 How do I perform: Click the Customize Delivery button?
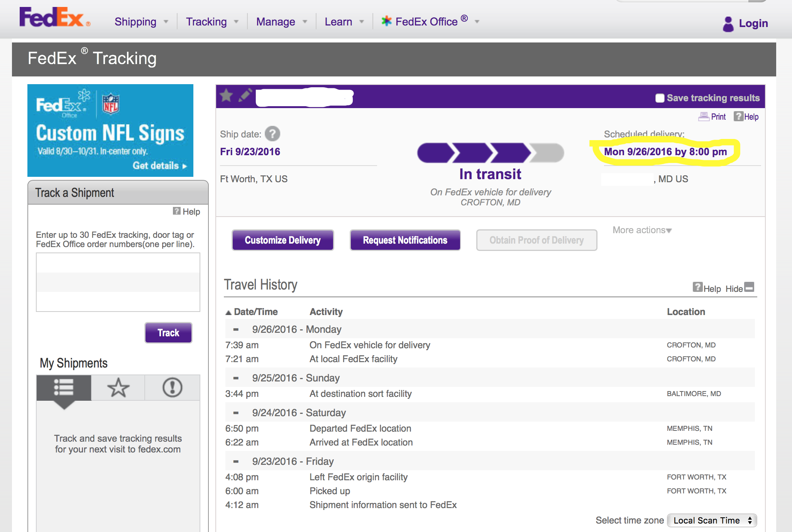(283, 240)
